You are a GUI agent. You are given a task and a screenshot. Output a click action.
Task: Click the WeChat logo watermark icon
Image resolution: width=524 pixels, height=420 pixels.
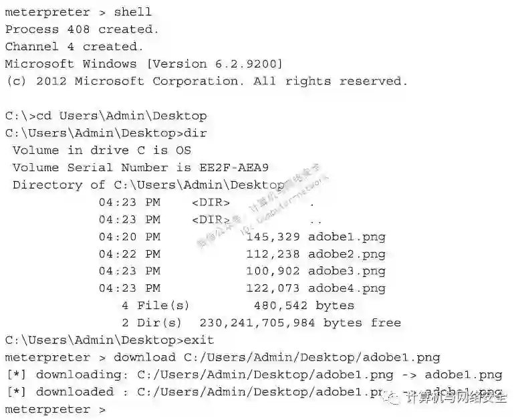(x=394, y=399)
